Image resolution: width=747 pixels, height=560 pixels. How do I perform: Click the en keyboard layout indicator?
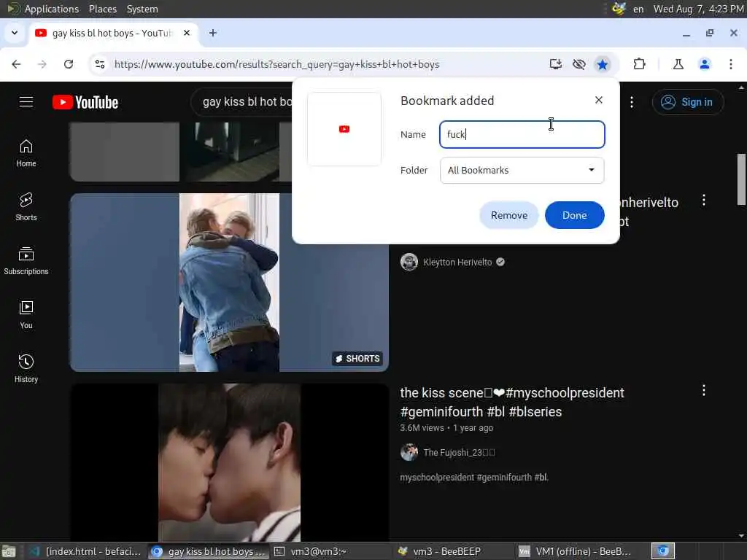pyautogui.click(x=638, y=9)
